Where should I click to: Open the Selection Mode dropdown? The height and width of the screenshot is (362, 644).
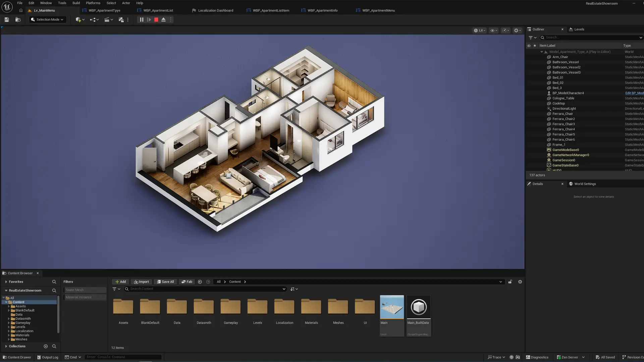(x=47, y=20)
